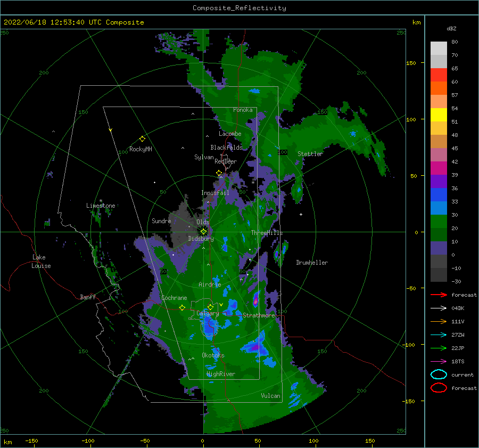This screenshot has height=448, width=479.
Task: Click the Innisfail label
Action: (x=215, y=193)
